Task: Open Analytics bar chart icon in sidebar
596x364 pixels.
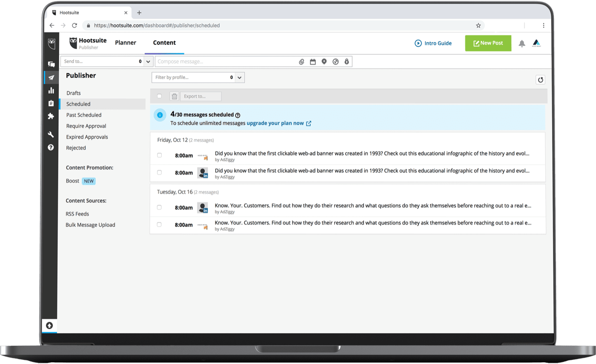Action: click(x=51, y=90)
